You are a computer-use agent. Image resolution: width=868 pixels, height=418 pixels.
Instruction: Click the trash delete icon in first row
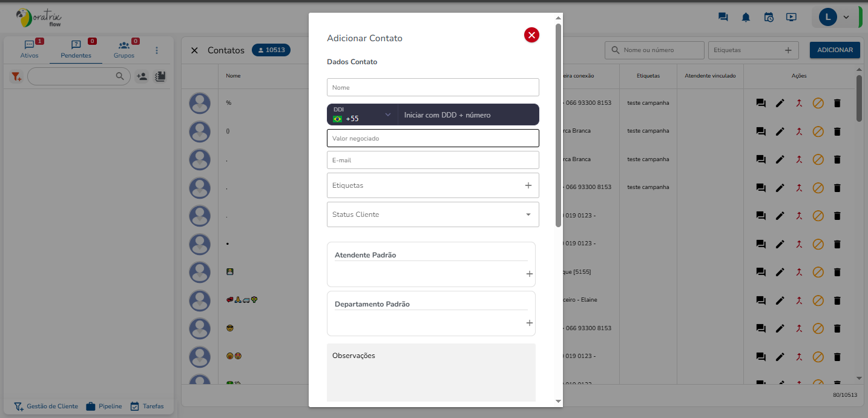(x=837, y=103)
